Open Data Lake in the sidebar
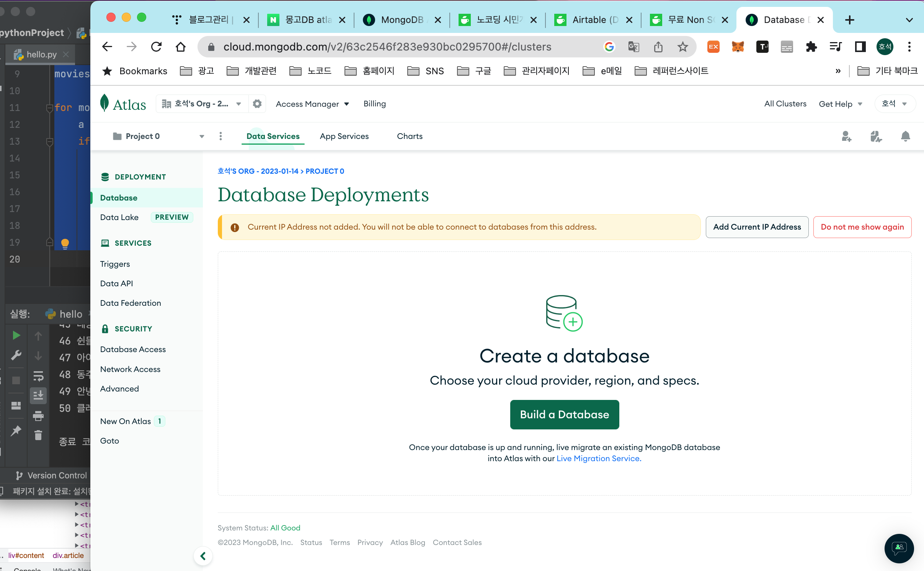 119,217
